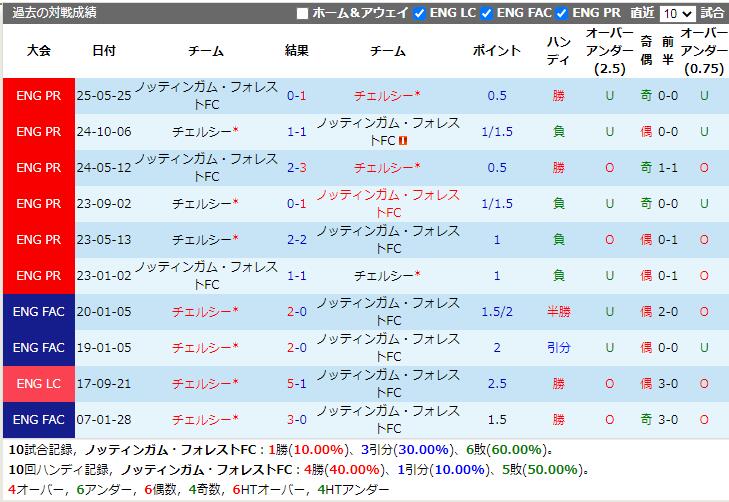Open the 3-0 score from 07-01-28
Viewport: 729px width, 502px height.
coord(296,420)
